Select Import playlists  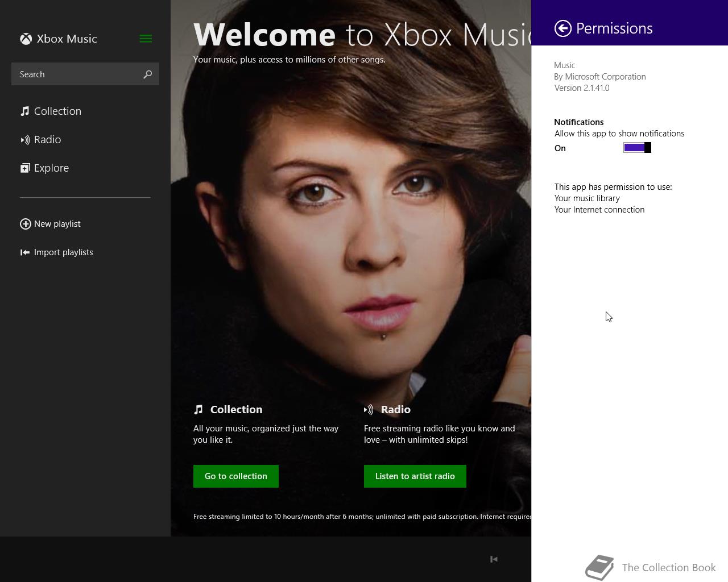[56, 252]
